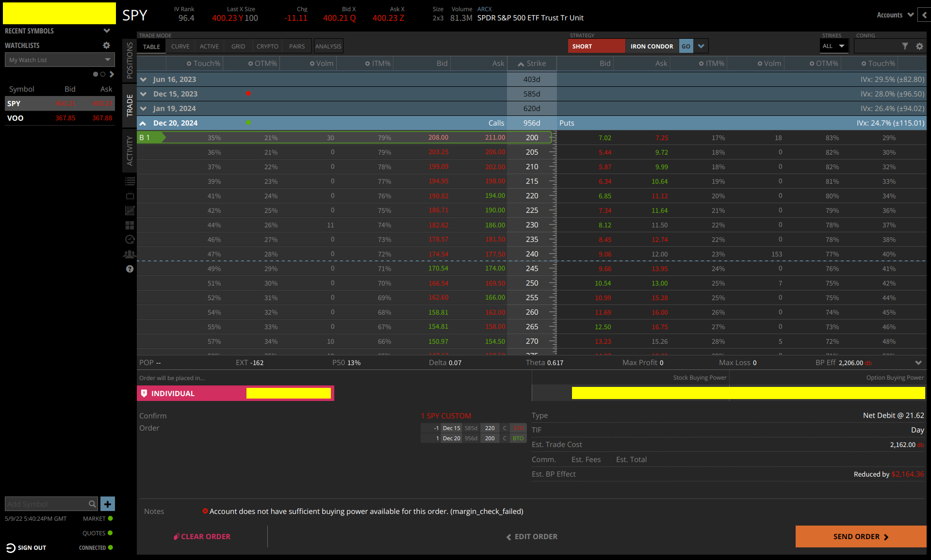This screenshot has width=931, height=560.
Task: Click green dot on Dec 20, 2024 expiration
Action: [x=248, y=123]
